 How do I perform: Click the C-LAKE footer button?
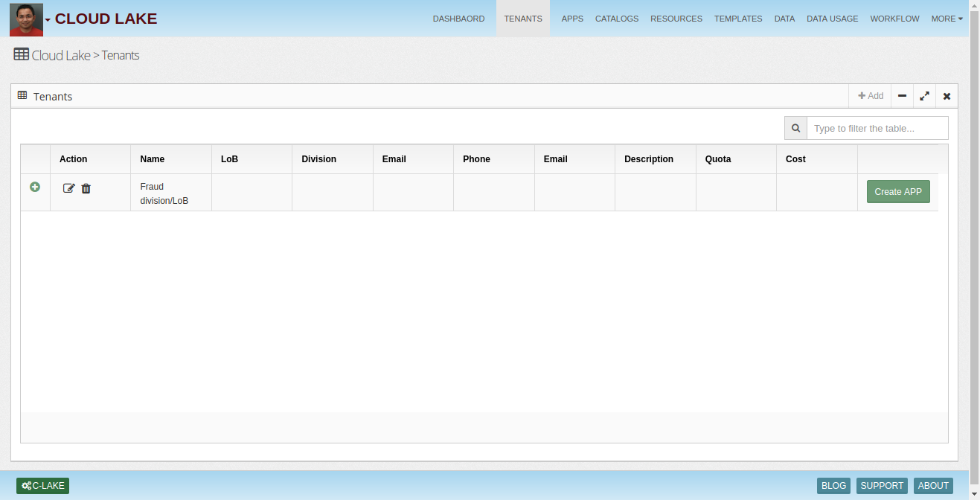tap(43, 486)
